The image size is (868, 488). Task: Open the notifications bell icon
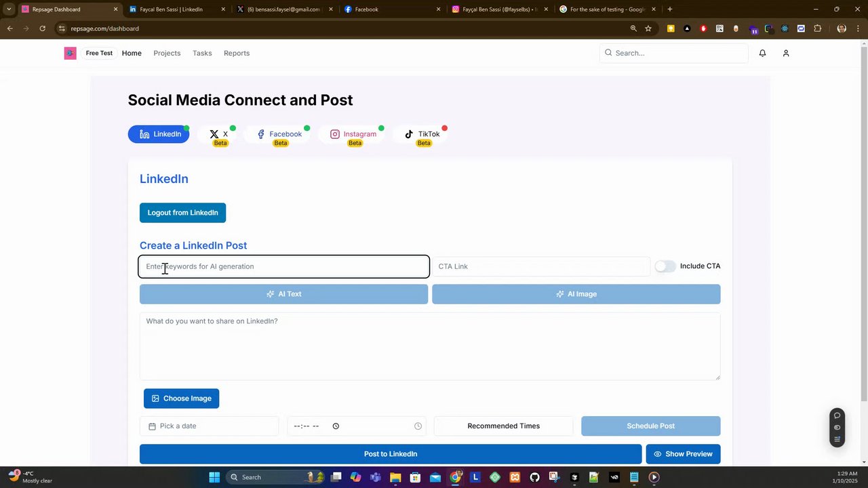pos(762,53)
